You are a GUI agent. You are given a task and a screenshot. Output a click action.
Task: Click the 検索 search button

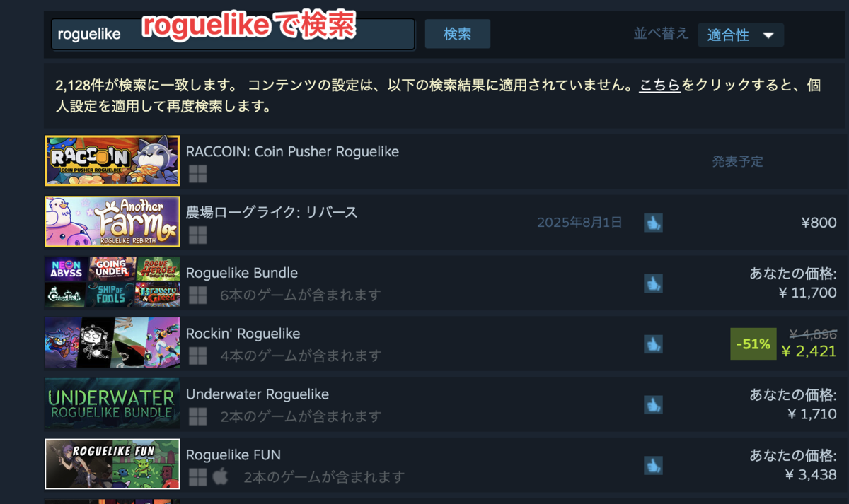pos(457,34)
